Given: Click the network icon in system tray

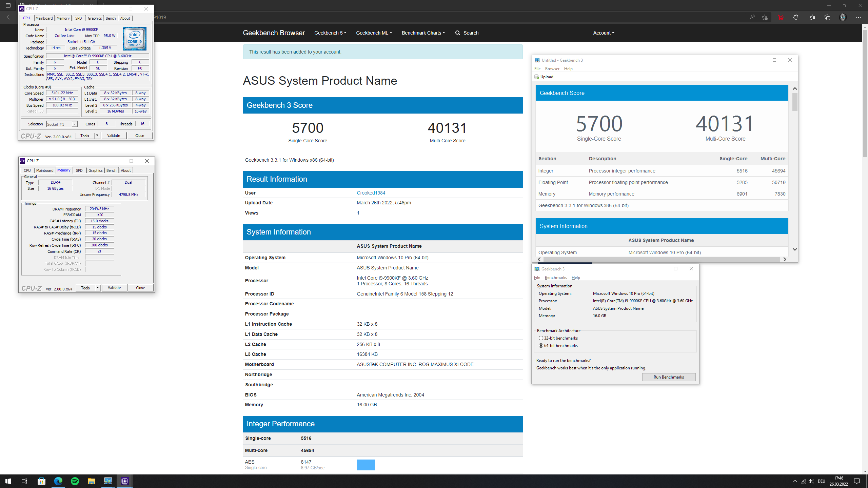Looking at the screenshot, I should 803,481.
